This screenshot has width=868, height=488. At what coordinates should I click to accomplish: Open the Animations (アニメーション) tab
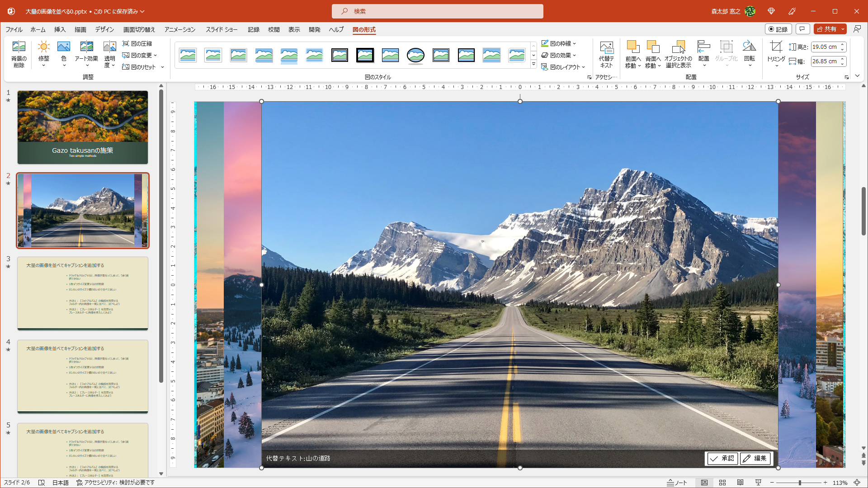[179, 29]
